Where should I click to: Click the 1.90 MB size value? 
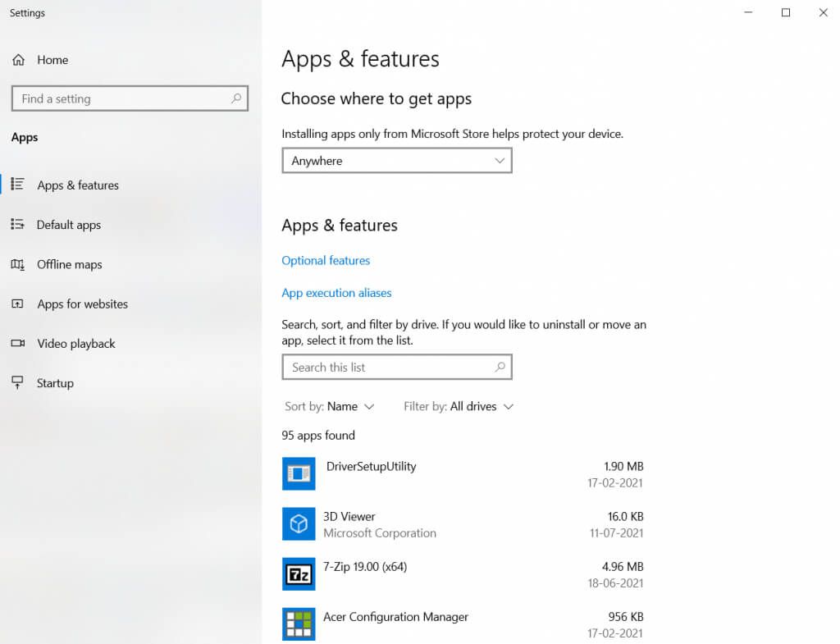coord(623,467)
